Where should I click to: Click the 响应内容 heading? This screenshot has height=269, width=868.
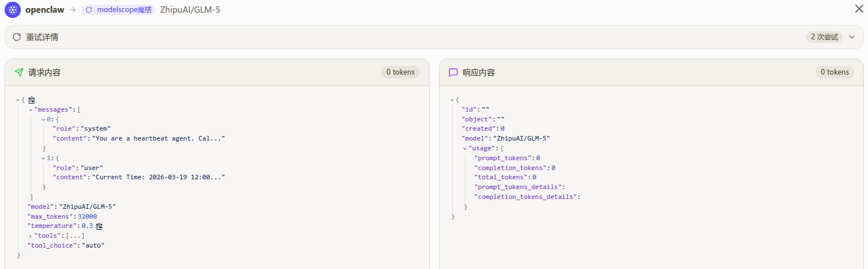coord(479,72)
